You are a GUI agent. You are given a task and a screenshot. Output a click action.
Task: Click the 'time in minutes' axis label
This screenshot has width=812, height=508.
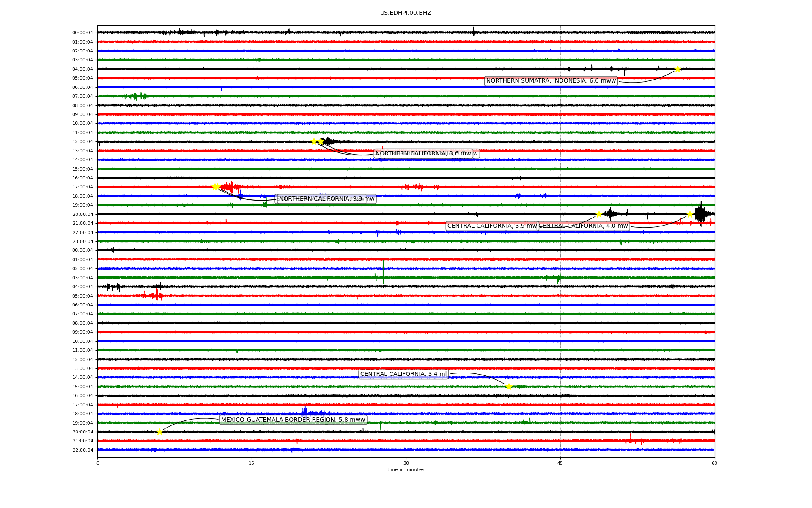point(405,470)
